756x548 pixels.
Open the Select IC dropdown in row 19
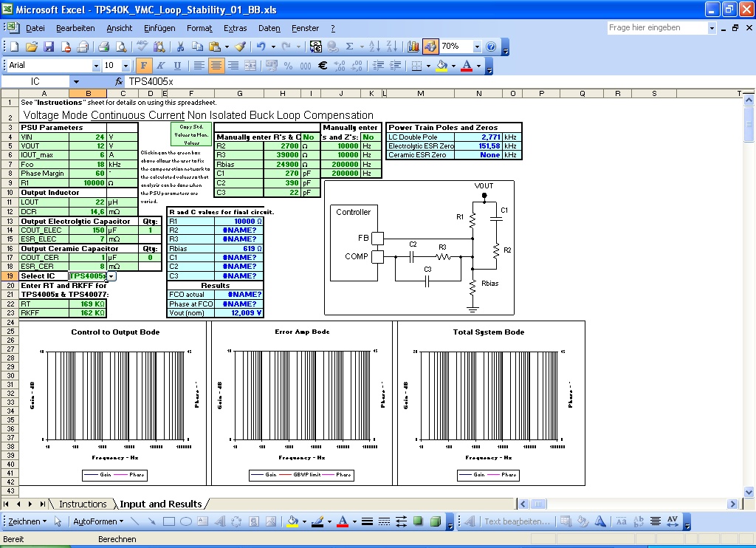pyautogui.click(x=111, y=276)
